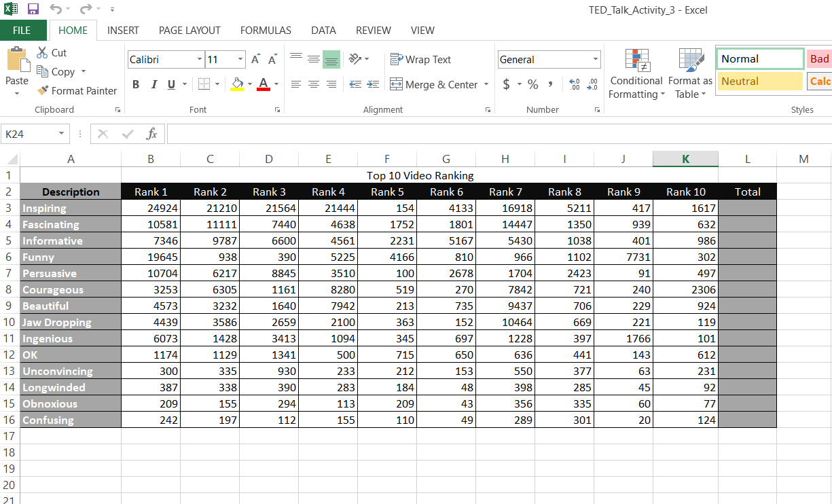The height and width of the screenshot is (504, 832).
Task: Click in the formula bar input
Action: [499, 134]
